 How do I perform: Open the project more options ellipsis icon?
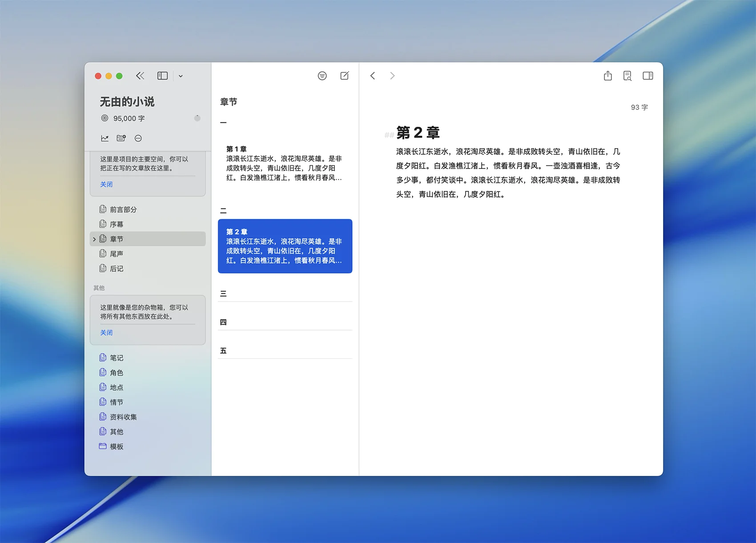pyautogui.click(x=138, y=138)
